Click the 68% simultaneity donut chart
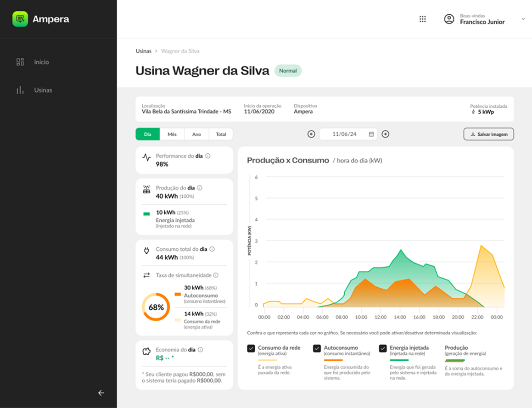 click(156, 307)
